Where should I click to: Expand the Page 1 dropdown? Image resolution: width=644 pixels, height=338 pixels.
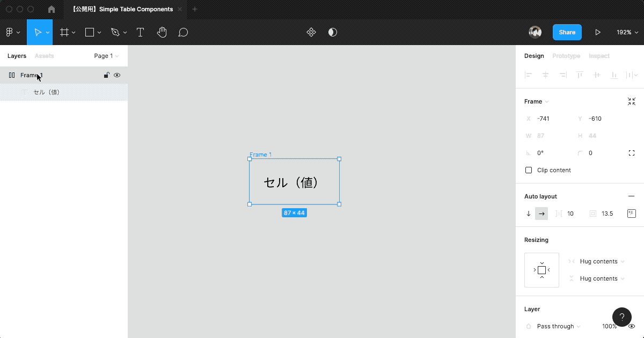pyautogui.click(x=106, y=56)
